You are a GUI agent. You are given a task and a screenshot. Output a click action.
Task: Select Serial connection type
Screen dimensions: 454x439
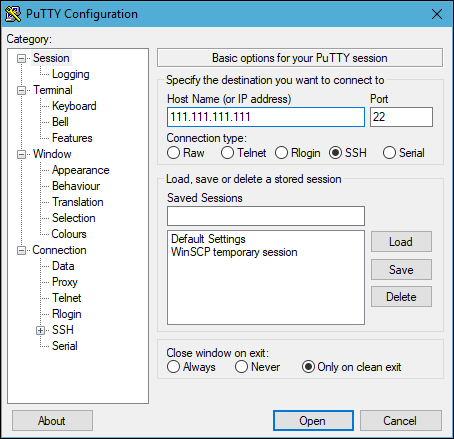click(404, 153)
